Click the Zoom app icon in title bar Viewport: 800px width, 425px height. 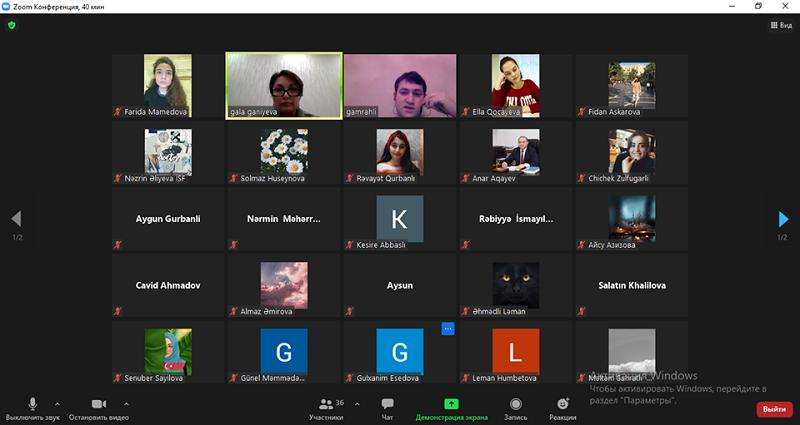[6, 7]
